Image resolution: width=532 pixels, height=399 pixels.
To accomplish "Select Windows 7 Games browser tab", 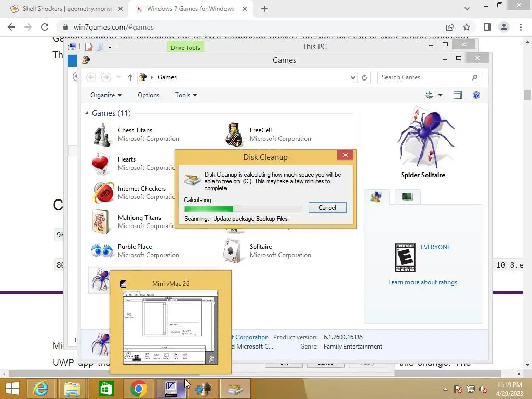I will pos(190,9).
